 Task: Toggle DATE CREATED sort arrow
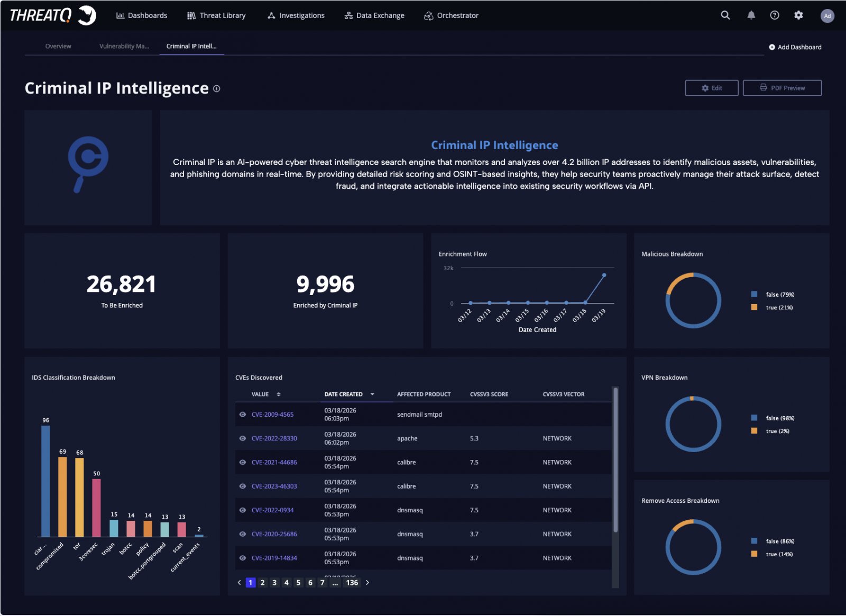pos(372,394)
